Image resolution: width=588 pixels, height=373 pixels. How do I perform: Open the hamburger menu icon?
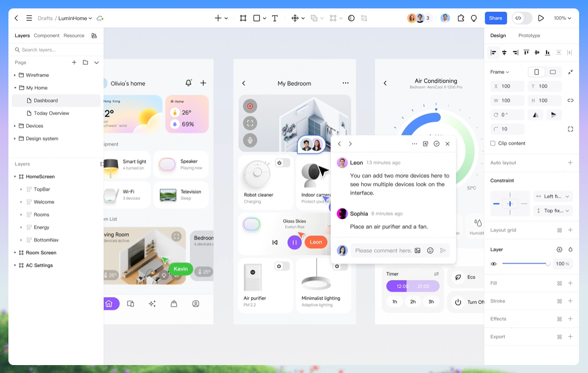(x=29, y=18)
